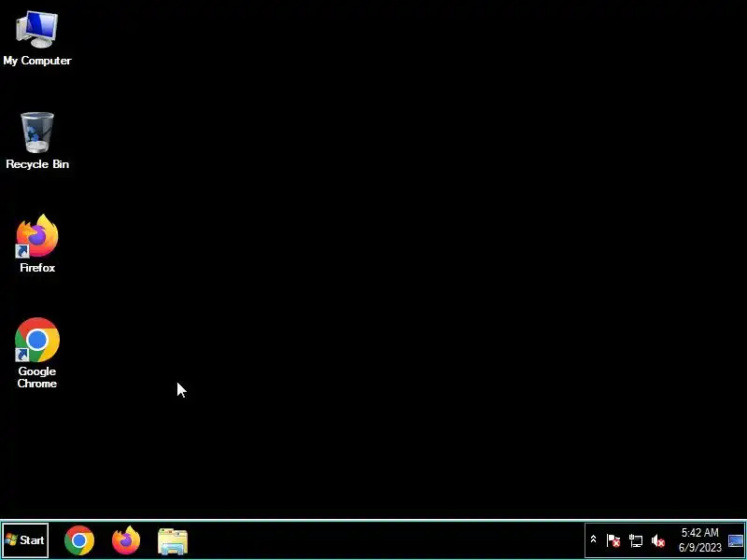Open the clock showing 5:42 AM
The width and height of the screenshot is (747, 560).
699,532
